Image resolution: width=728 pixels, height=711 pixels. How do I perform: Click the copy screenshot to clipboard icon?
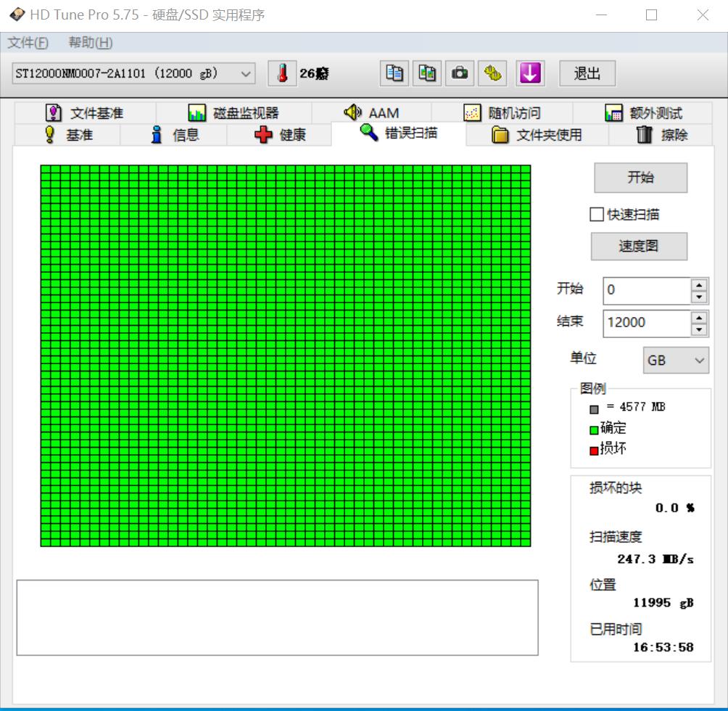pyautogui.click(x=427, y=73)
